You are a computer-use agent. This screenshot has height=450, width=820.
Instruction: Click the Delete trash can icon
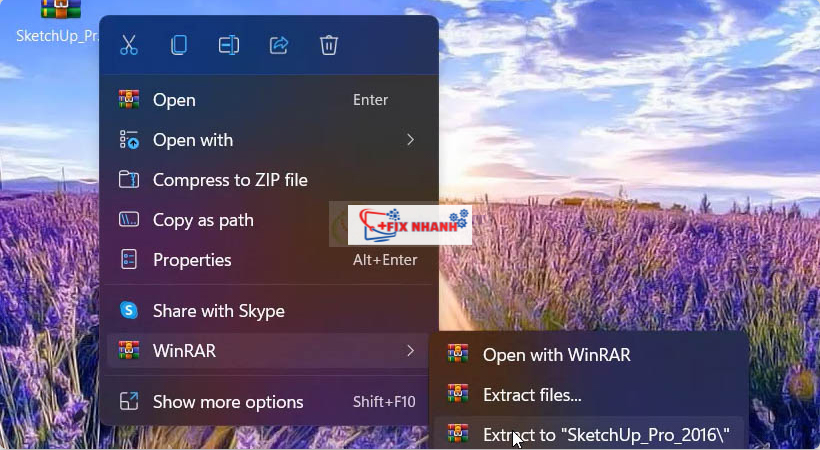[x=328, y=45]
